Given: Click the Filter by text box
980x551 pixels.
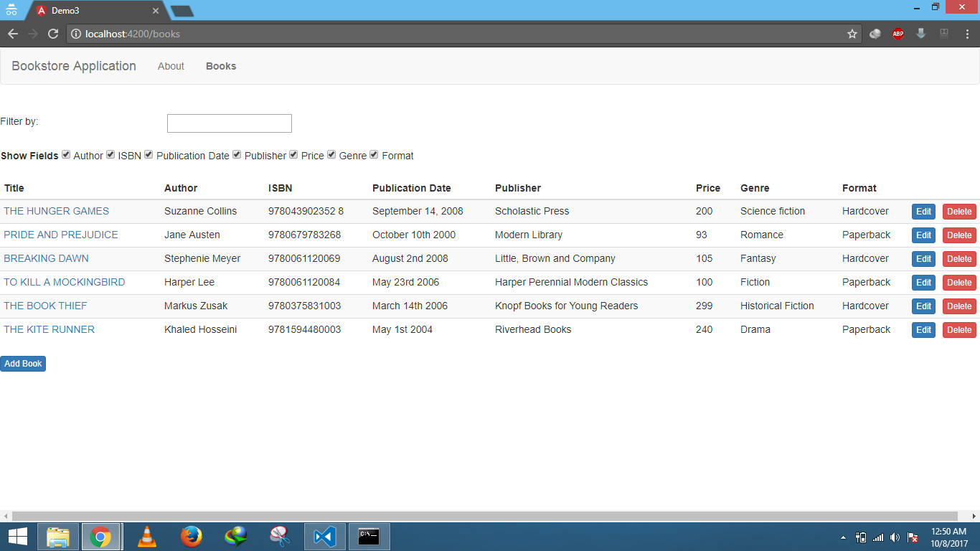Looking at the screenshot, I should tap(230, 123).
